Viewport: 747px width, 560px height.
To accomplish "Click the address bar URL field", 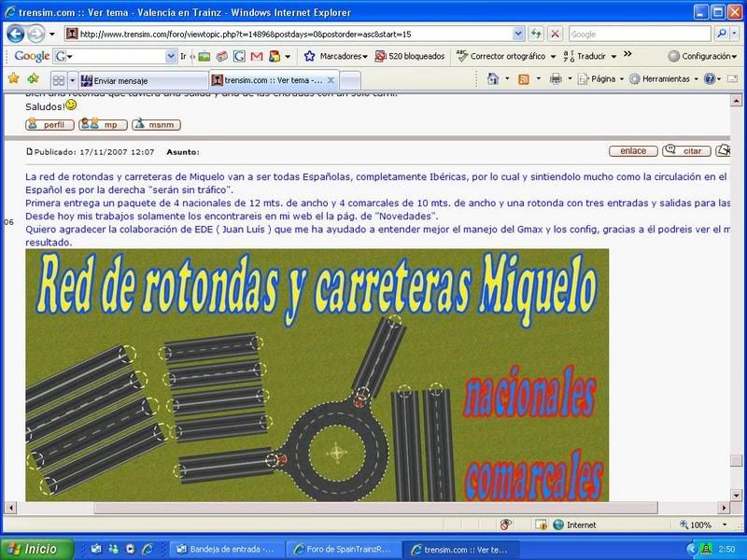I will (295, 34).
